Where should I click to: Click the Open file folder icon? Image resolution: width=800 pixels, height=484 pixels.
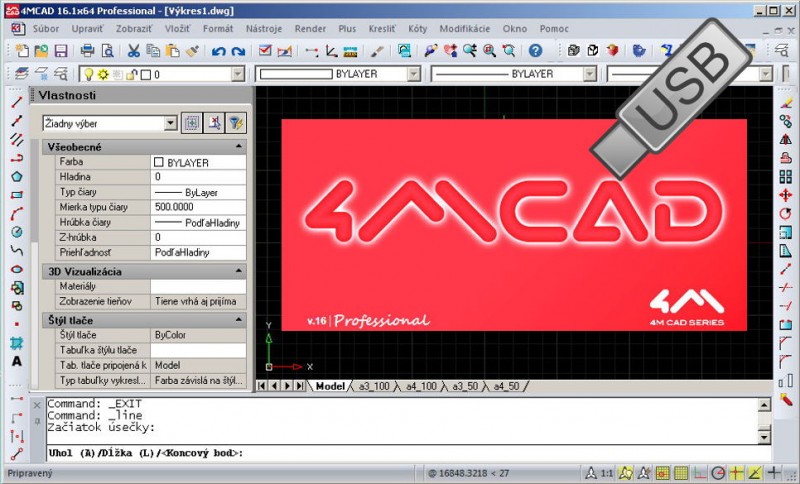41,50
